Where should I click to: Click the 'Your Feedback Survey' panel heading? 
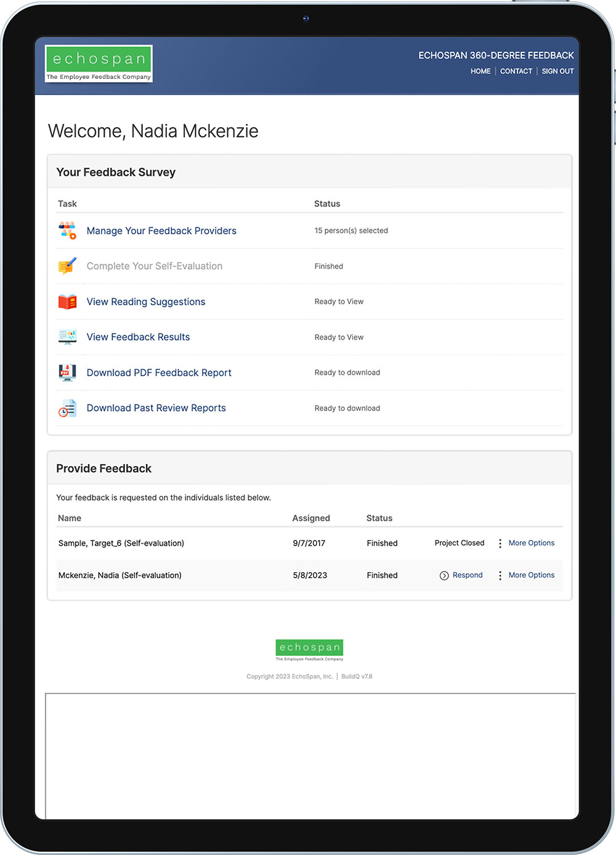coord(116,172)
